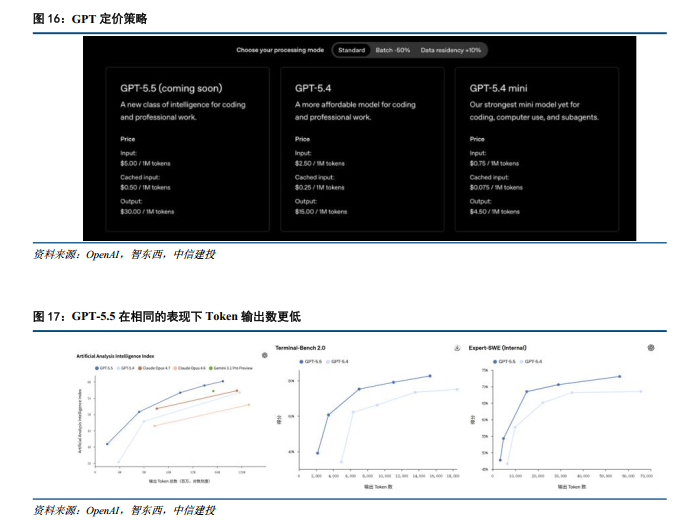The height and width of the screenshot is (529, 696).
Task: Click the Terminal-Bench 2.0 chart title
Action: [300, 348]
